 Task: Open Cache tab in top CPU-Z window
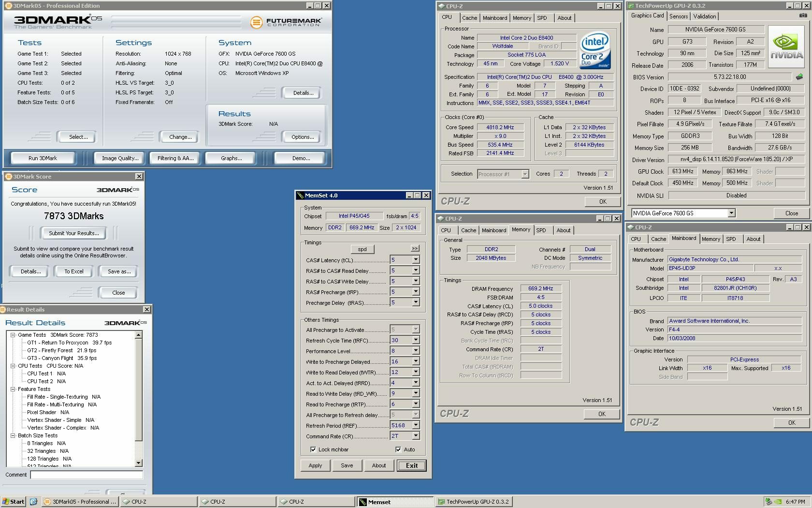[469, 18]
